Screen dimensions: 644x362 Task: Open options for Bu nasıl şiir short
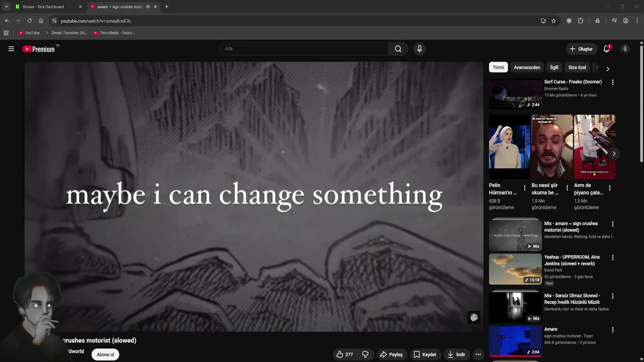click(567, 188)
